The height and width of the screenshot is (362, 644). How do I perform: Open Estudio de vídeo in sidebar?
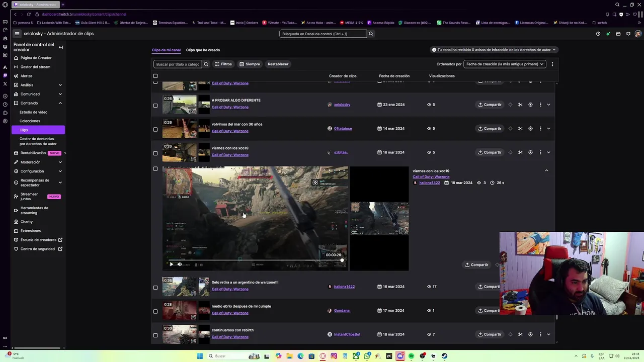(x=33, y=112)
